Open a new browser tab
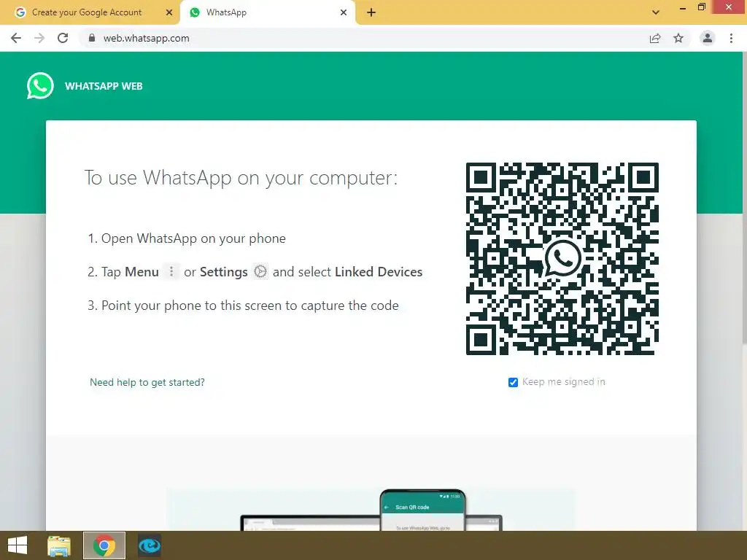This screenshot has height=560, width=747. pos(371,12)
